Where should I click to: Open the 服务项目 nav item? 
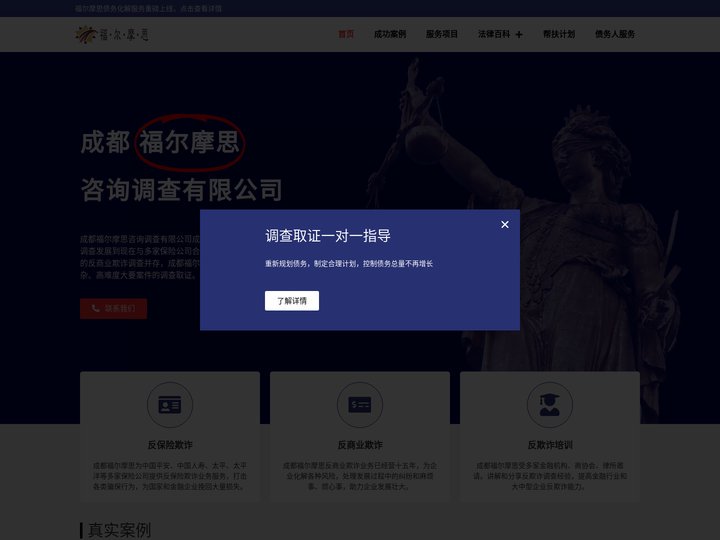click(x=441, y=34)
